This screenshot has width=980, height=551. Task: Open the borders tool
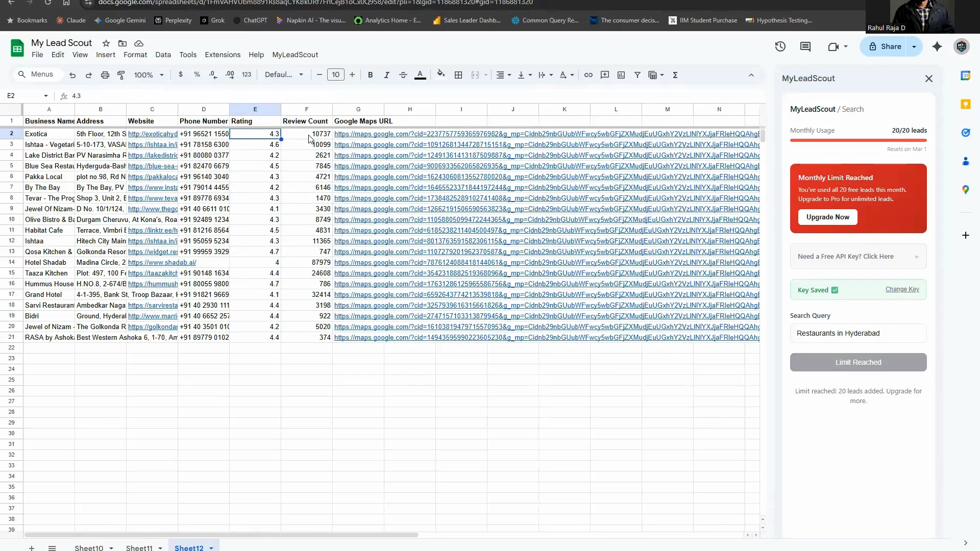click(458, 75)
